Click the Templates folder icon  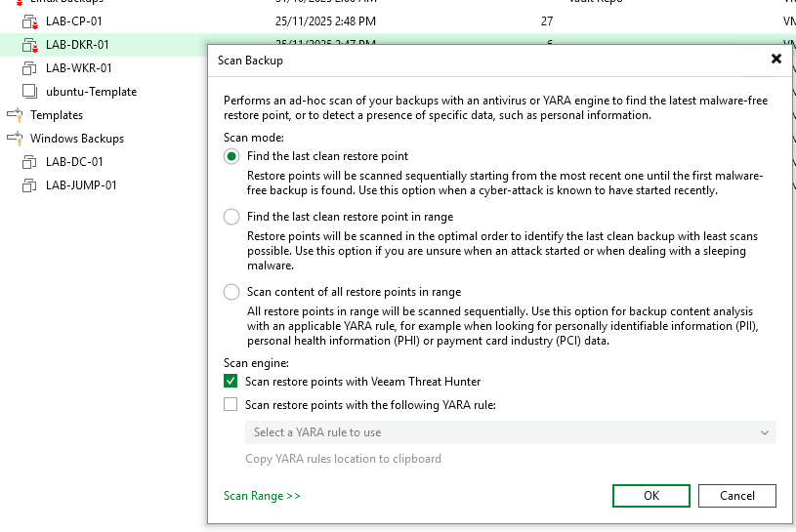(x=15, y=115)
